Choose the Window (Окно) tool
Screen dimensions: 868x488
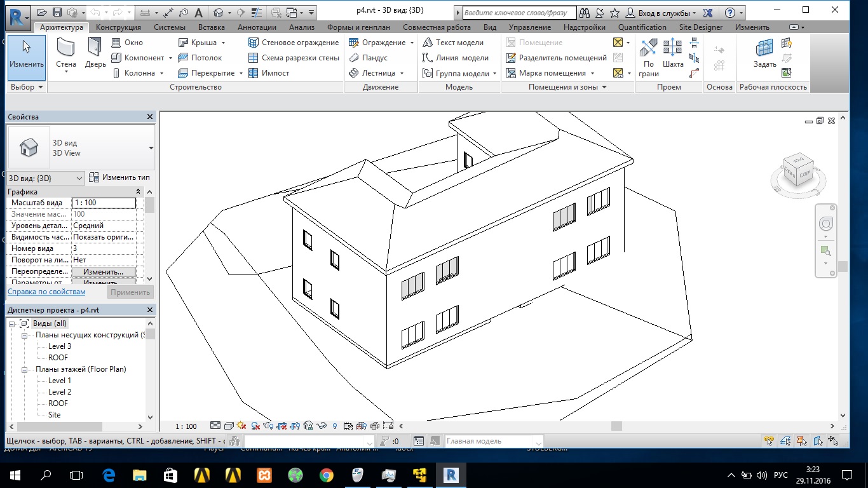pos(127,43)
